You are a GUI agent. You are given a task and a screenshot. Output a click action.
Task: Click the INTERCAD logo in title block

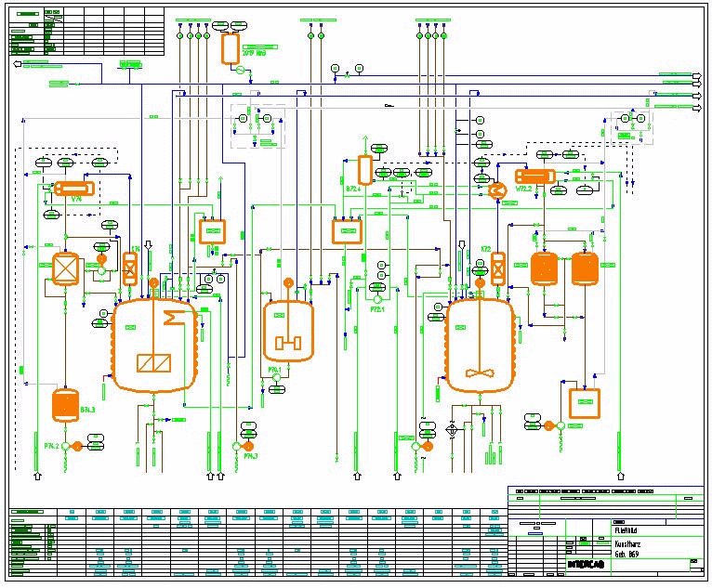point(586,565)
